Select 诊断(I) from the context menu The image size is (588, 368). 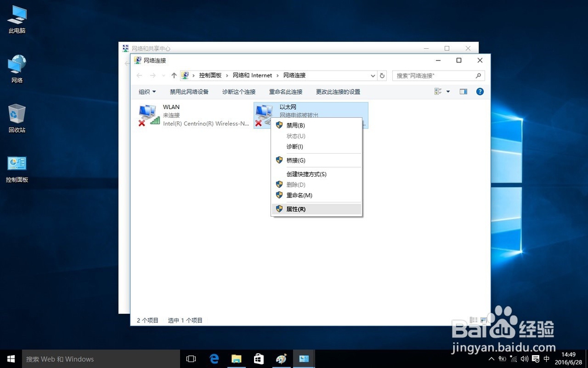click(294, 147)
